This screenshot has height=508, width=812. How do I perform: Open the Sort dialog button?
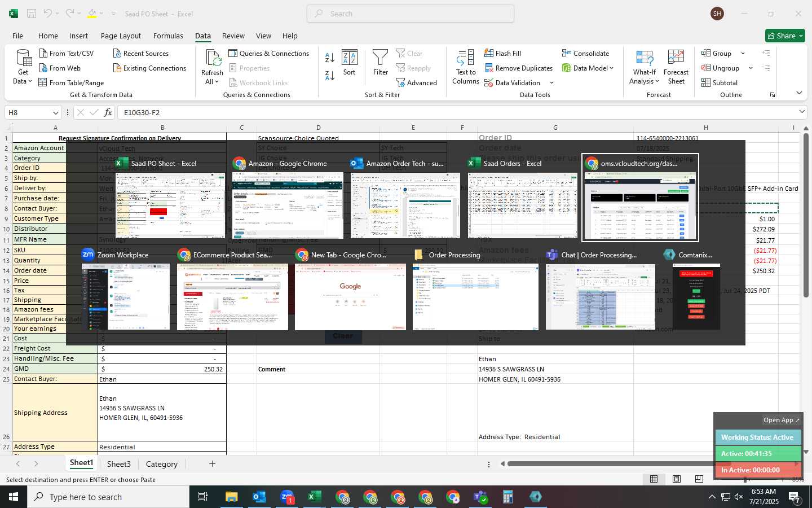(350, 63)
